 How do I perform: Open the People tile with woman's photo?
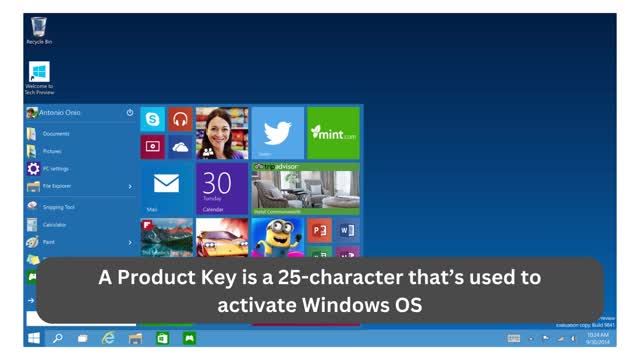click(222, 133)
